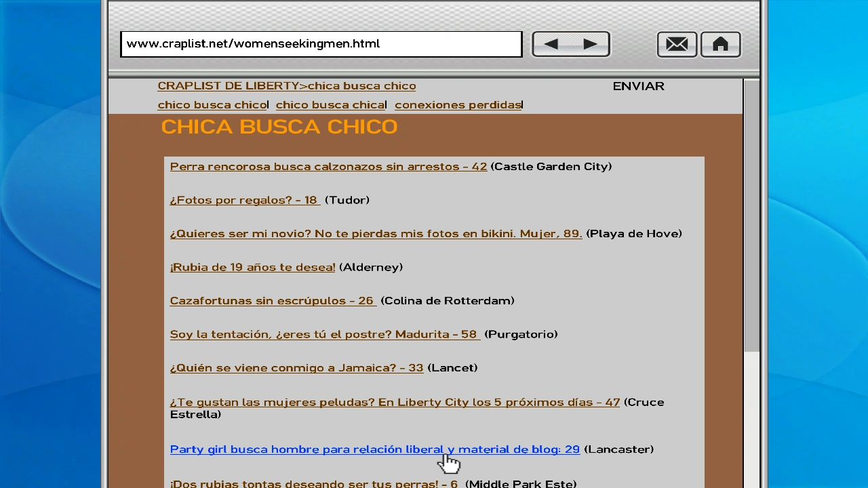868x488 pixels.
Task: Click the (Playa de Hove) location text
Action: click(x=634, y=234)
